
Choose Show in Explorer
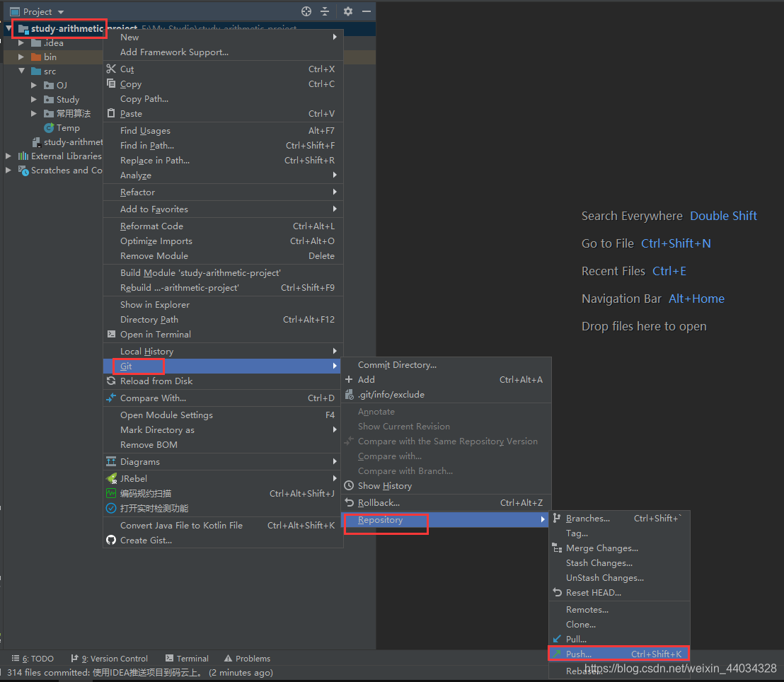coord(223,304)
